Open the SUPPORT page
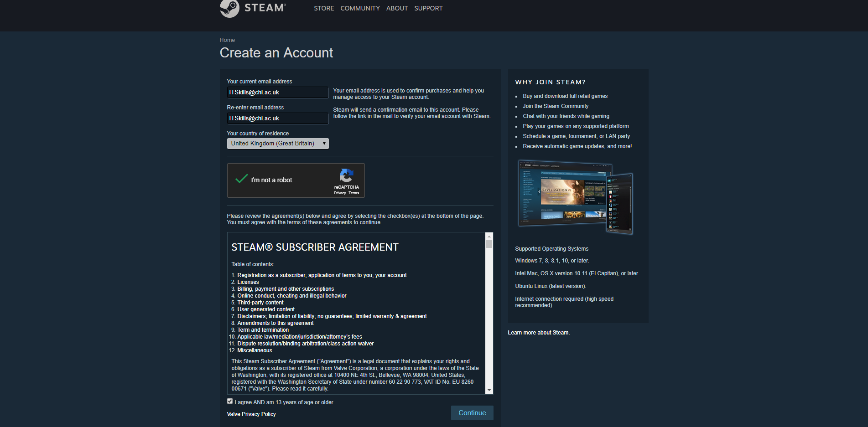The width and height of the screenshot is (868, 427). coord(428,8)
